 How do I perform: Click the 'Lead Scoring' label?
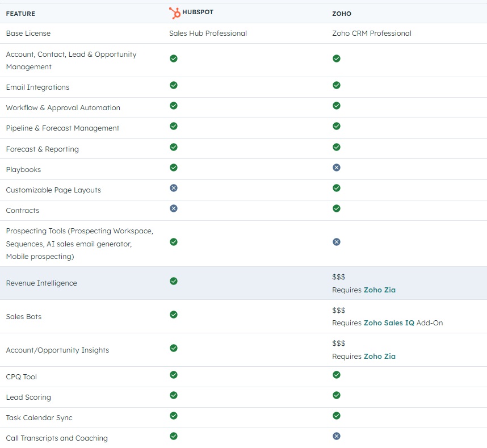pos(28,397)
